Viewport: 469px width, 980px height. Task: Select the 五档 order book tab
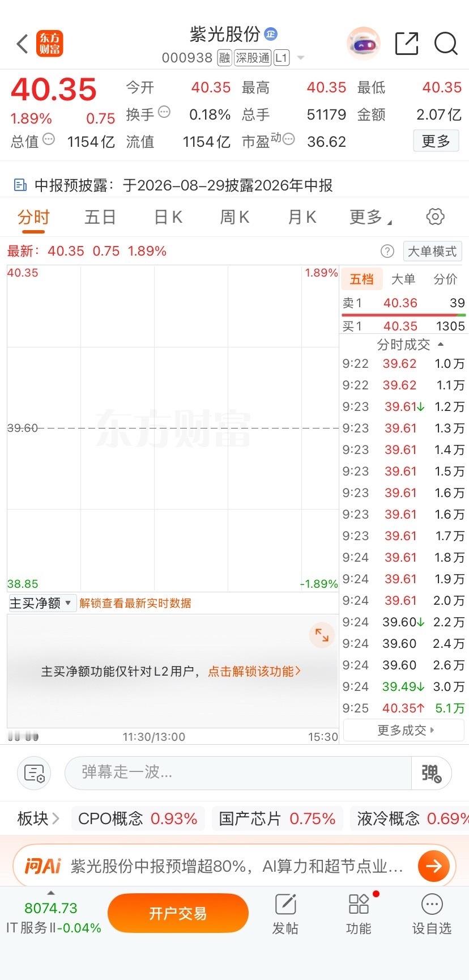pos(361,279)
